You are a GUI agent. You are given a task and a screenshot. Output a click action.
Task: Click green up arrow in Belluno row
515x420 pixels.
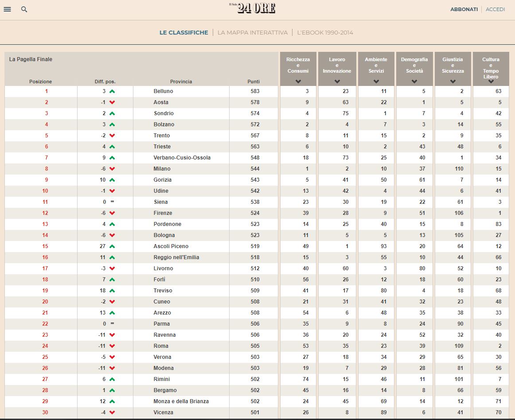click(x=112, y=91)
